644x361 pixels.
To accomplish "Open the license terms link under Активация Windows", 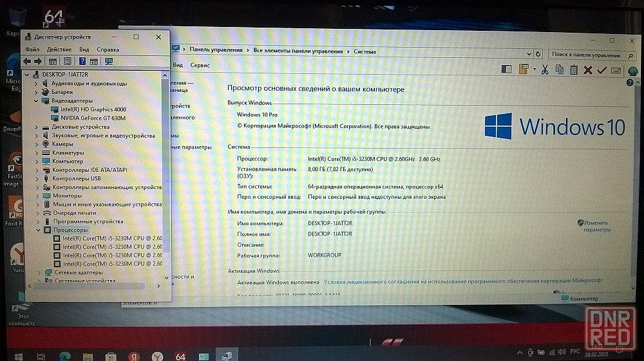I will pos(463,281).
